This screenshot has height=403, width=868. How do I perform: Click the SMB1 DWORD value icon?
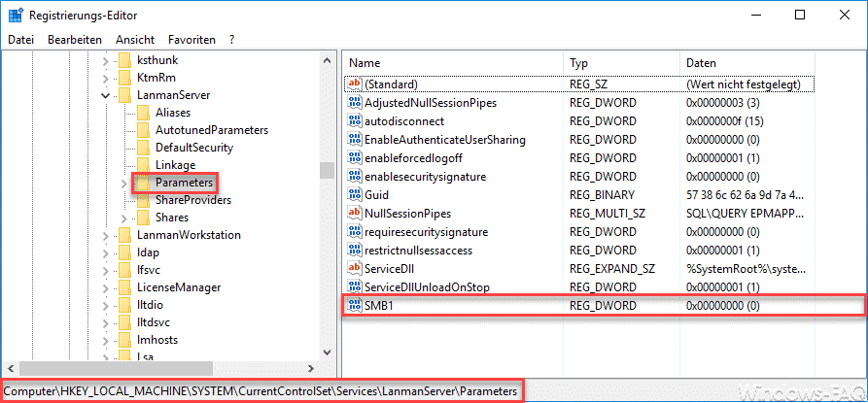354,305
